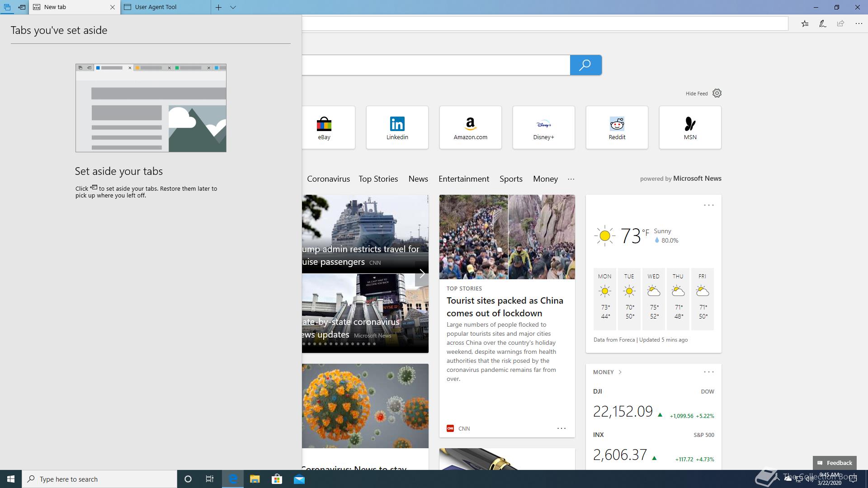The height and width of the screenshot is (488, 868).
Task: Open the Linkedin top site tile
Action: point(397,127)
